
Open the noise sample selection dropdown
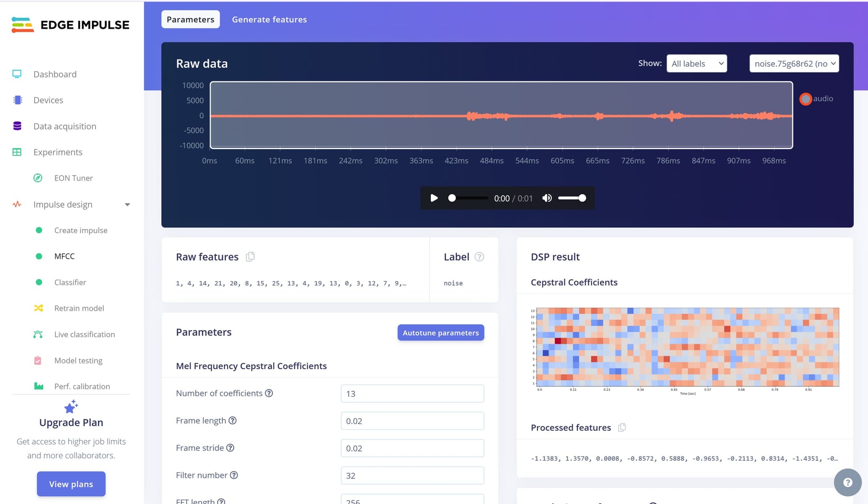794,63
